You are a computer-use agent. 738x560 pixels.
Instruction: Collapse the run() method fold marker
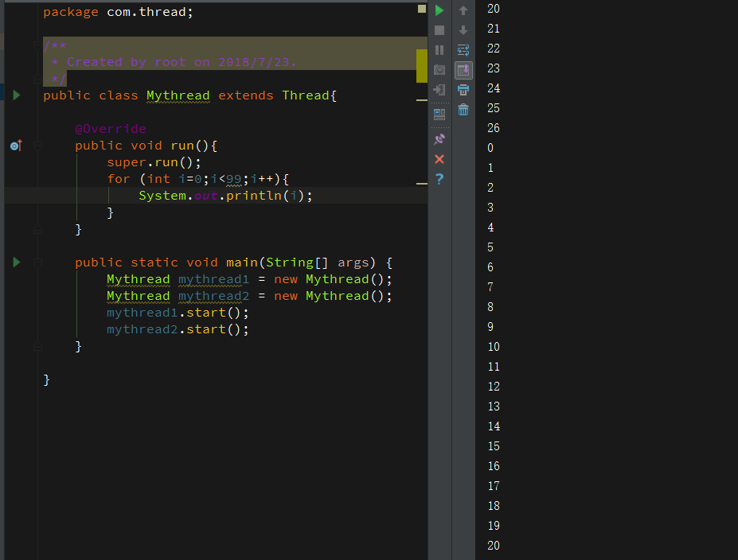pyautogui.click(x=37, y=146)
